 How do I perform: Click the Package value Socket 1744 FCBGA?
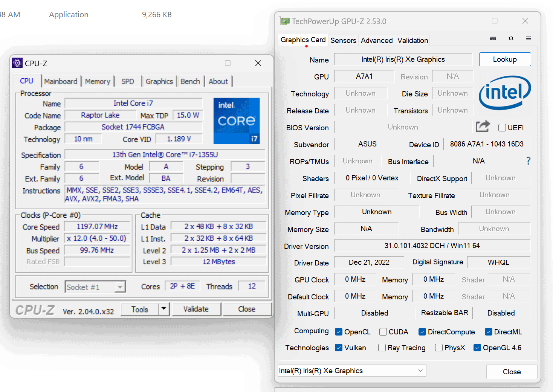133,127
